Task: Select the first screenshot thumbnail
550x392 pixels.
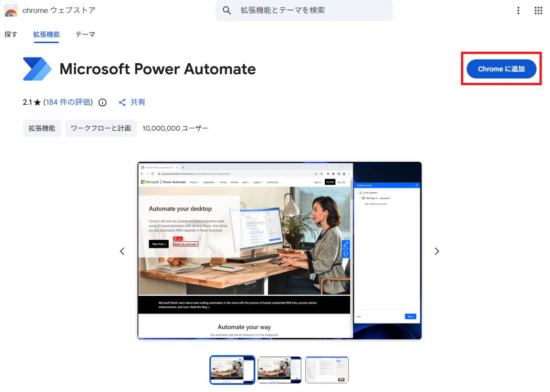Action: 232,370
